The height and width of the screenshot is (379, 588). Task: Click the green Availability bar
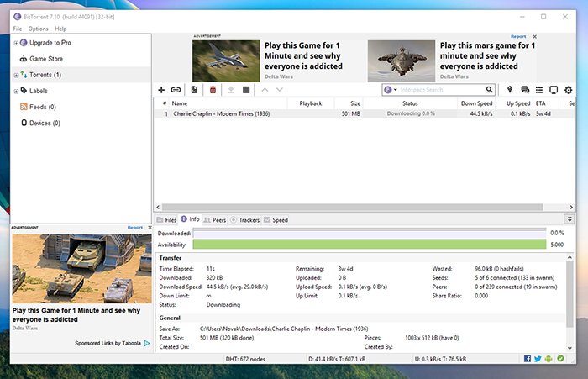(x=370, y=245)
